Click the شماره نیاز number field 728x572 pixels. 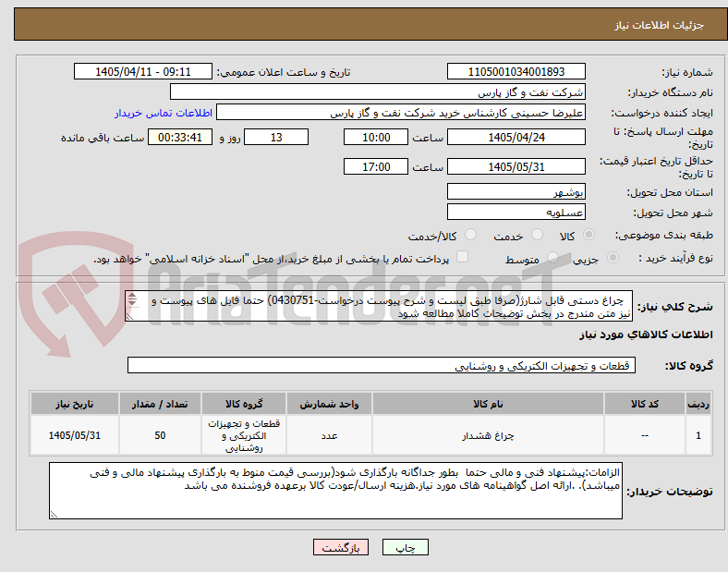[x=516, y=71]
